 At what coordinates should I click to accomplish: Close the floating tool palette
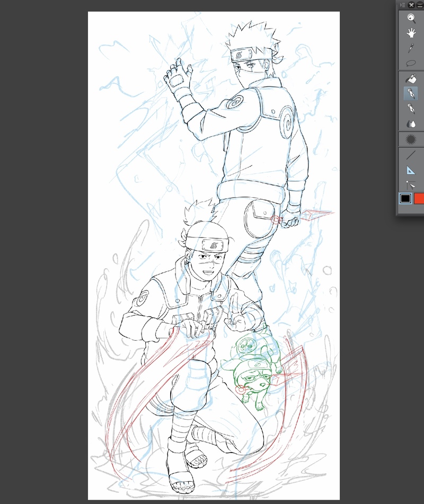tap(411, 5)
